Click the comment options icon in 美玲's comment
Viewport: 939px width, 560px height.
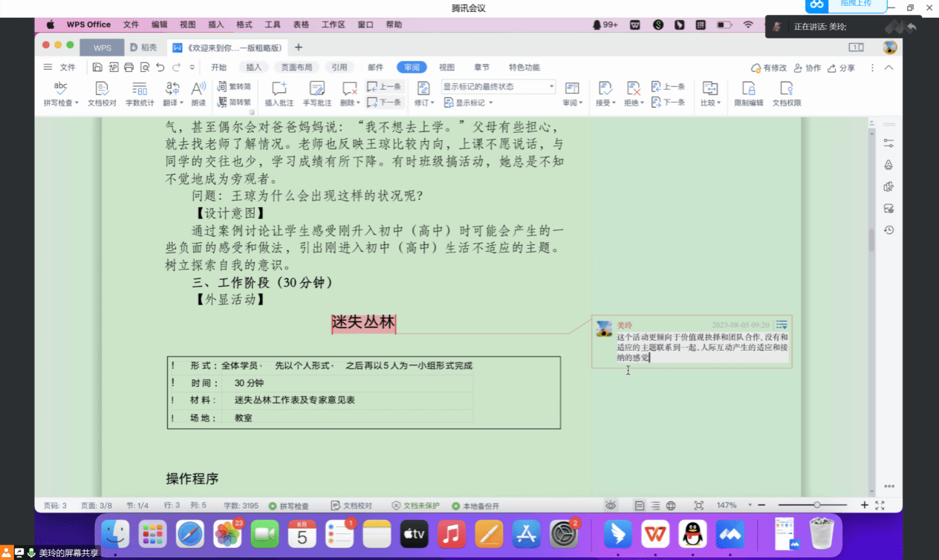[782, 325]
